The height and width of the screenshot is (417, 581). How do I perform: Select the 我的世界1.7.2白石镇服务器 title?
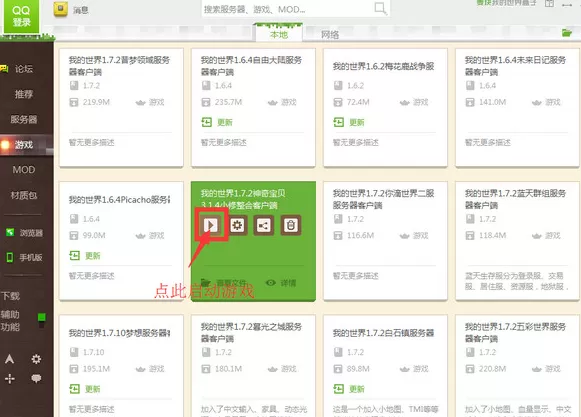(x=384, y=333)
